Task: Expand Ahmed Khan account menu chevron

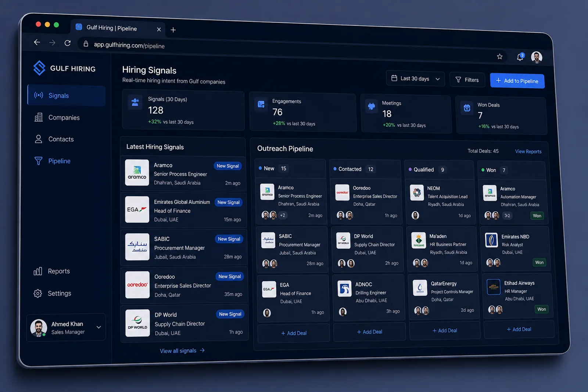Action: 98,327
